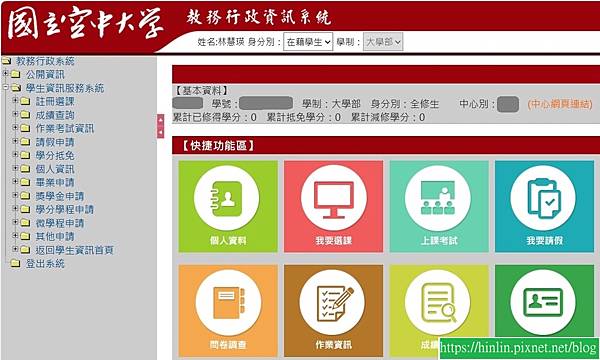Screen dimensions: 600x360
Task: Expand the 微學程申請 tree node
Action: 15,222
